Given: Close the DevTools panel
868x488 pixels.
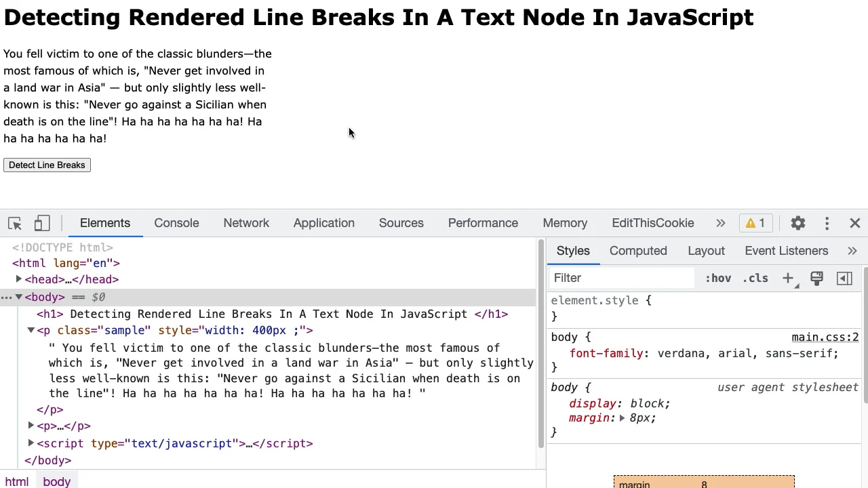Looking at the screenshot, I should (854, 223).
